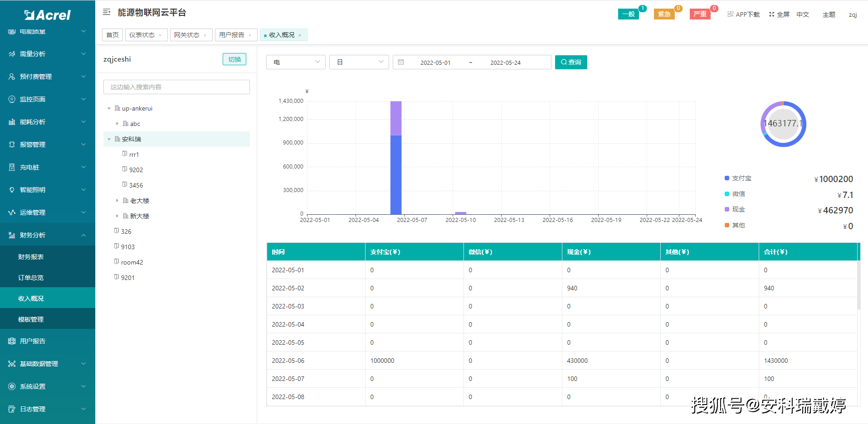This screenshot has height=424, width=868.
Task: Click the 切换 switch button
Action: pyautogui.click(x=234, y=59)
